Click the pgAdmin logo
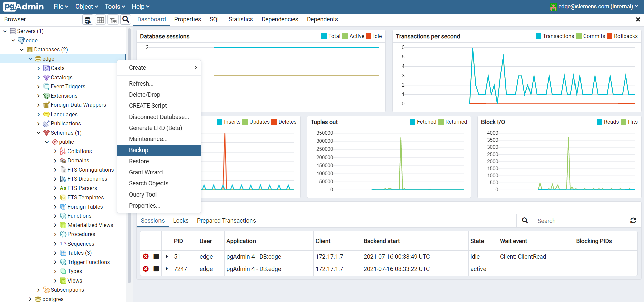 click(x=24, y=6)
